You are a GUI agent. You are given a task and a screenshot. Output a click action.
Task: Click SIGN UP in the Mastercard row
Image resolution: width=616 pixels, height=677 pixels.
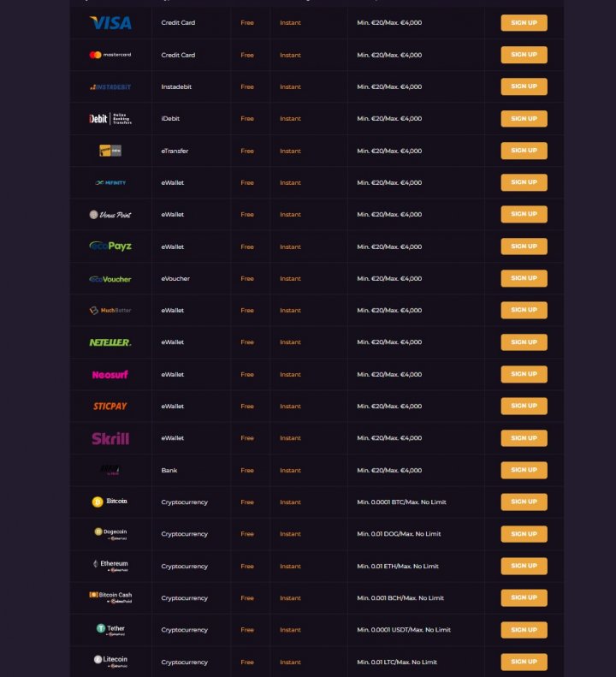[524, 55]
